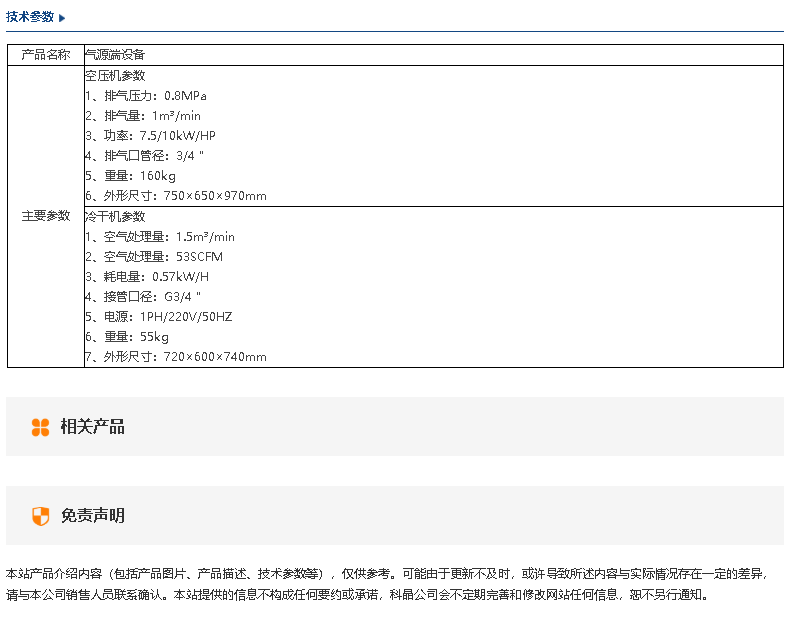Click the 产品名称 table header cell

point(46,55)
